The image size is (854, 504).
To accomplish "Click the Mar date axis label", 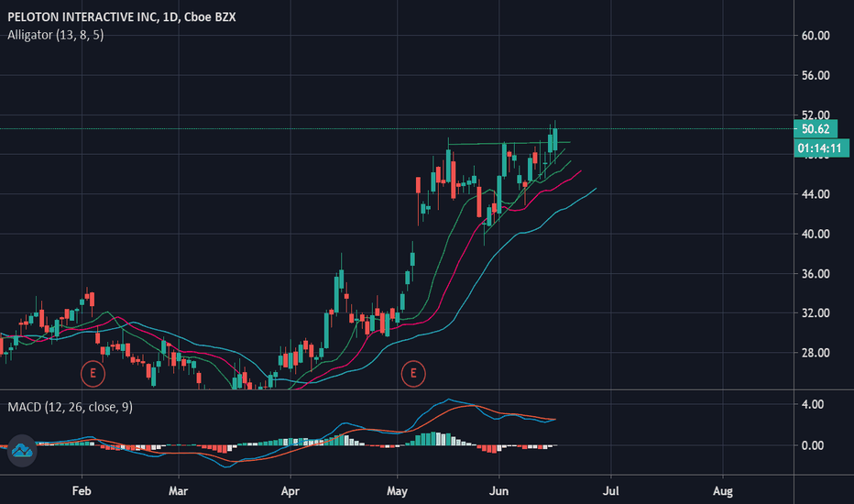I will [x=178, y=491].
